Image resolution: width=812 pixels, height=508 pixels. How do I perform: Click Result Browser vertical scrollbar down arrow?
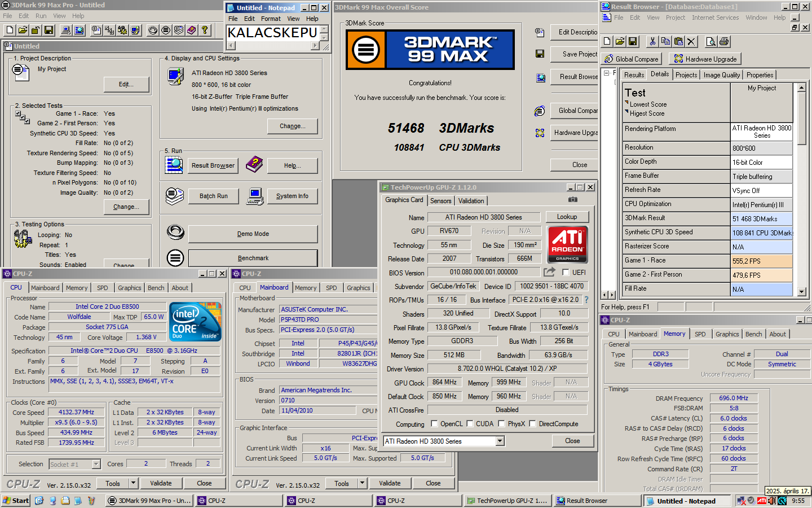(802, 291)
